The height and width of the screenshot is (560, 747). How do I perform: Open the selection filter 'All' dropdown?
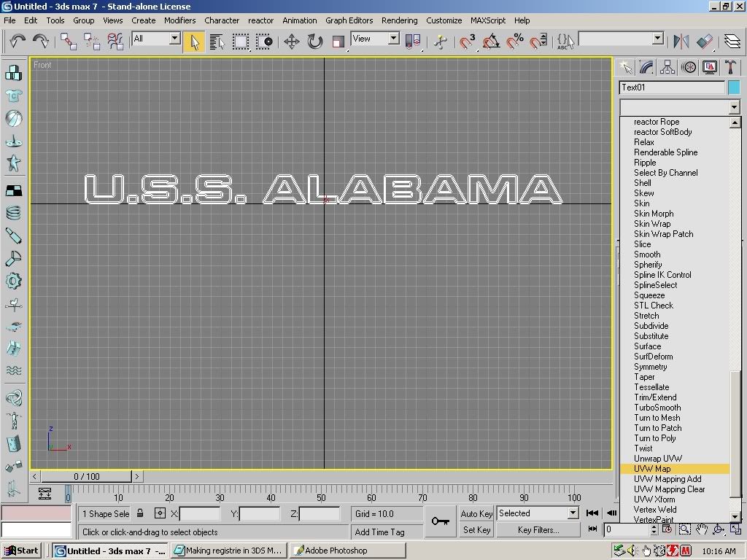(175, 39)
